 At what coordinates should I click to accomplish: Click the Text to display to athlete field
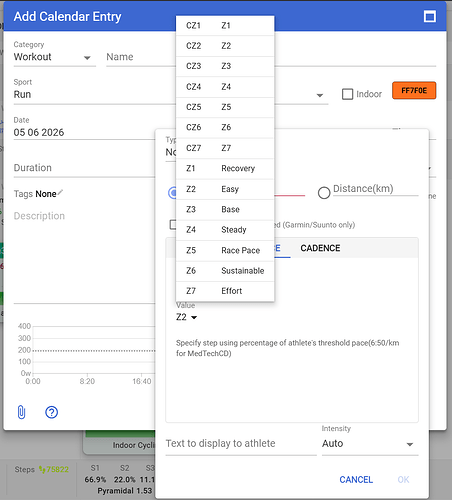(241, 444)
